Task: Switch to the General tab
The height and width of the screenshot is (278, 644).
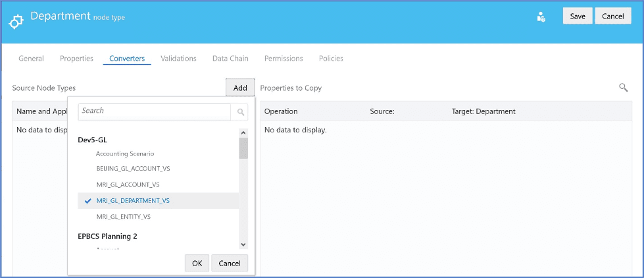Action: coord(31,59)
